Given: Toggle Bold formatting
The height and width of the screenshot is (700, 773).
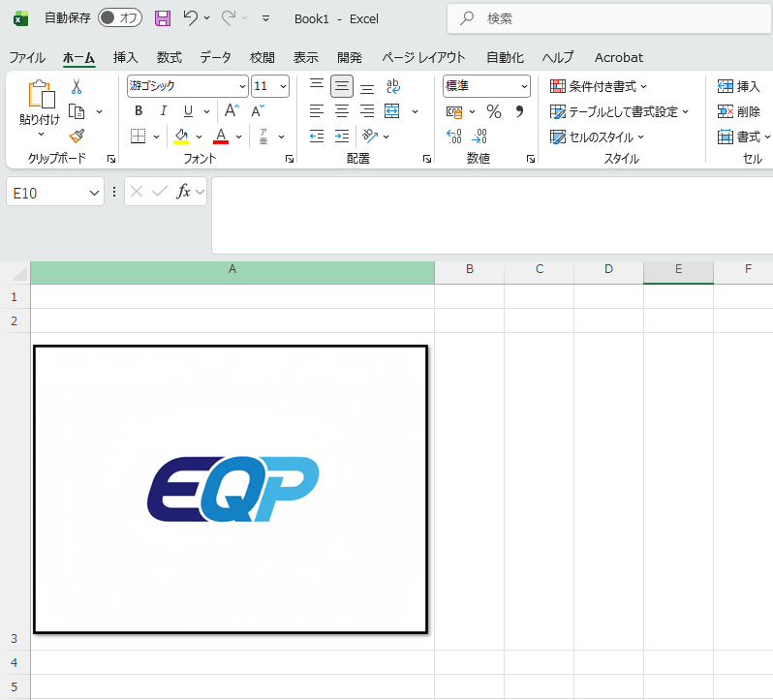Looking at the screenshot, I should 139,111.
